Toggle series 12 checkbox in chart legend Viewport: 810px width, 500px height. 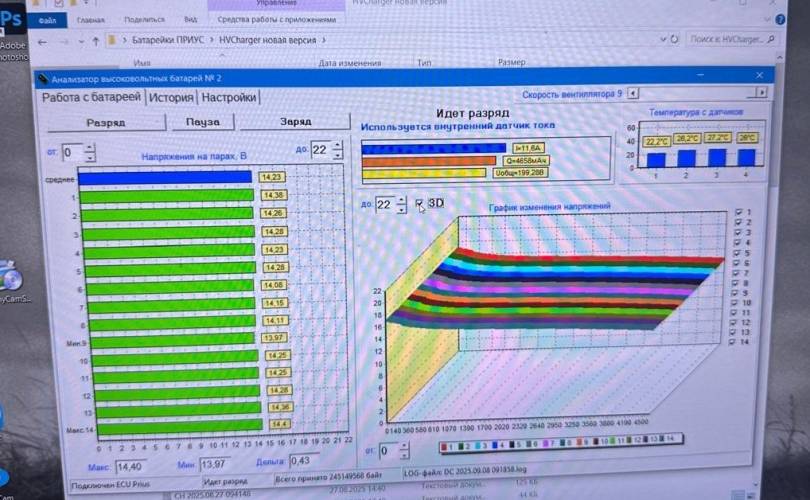point(734,322)
